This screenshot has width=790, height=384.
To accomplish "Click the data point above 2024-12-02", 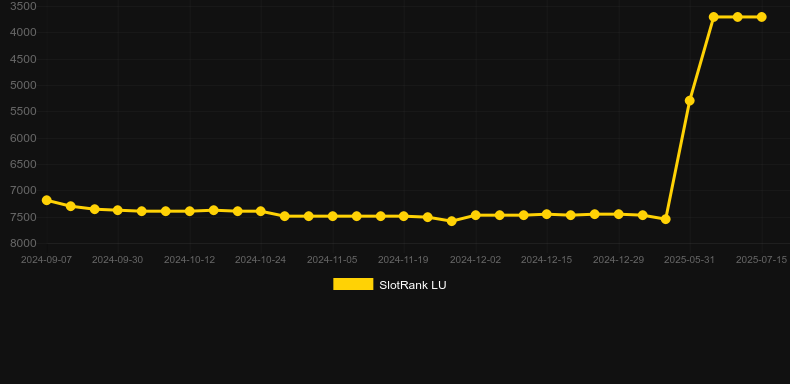I will (x=475, y=215).
